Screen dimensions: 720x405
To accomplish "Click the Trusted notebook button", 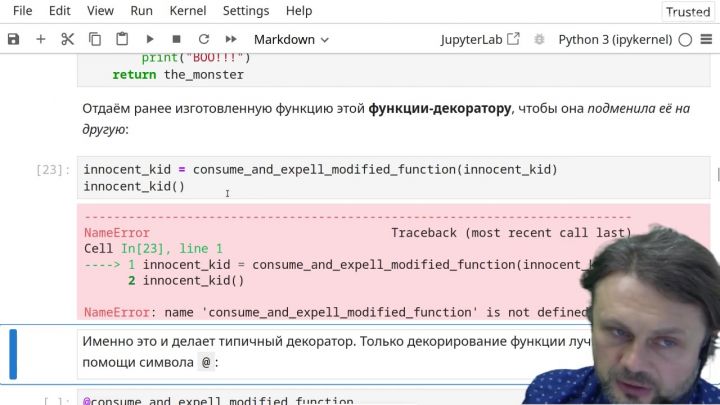I will point(687,12).
